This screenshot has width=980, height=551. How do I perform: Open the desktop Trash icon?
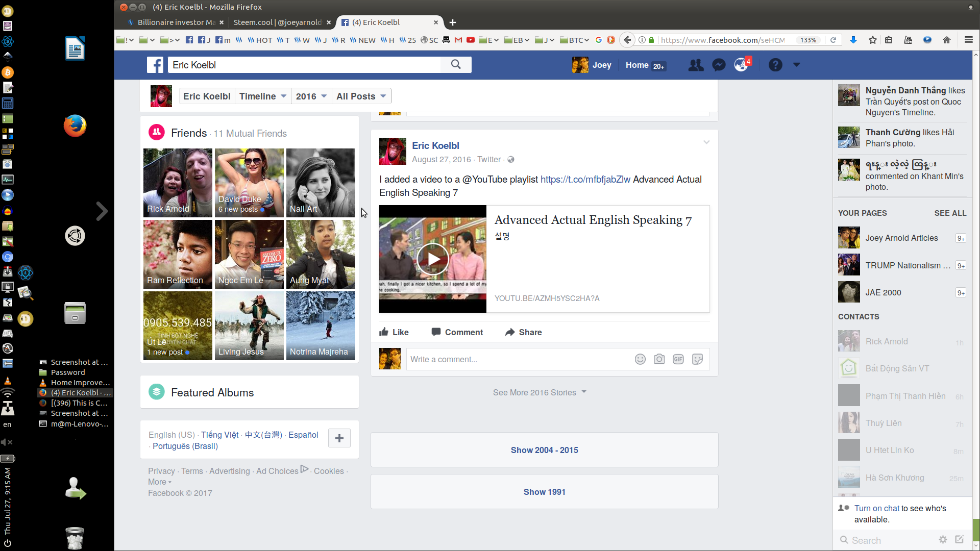point(75,538)
